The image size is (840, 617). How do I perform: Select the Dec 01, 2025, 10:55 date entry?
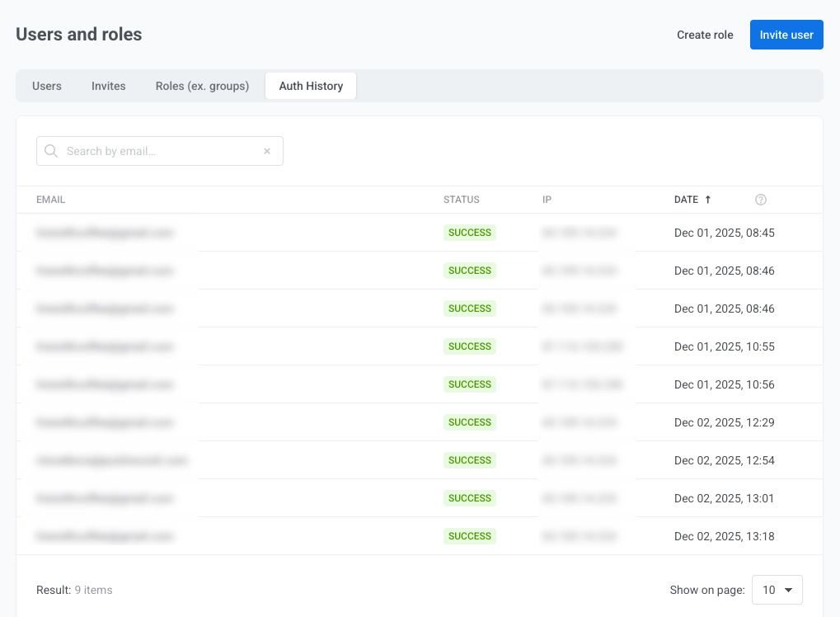pos(724,346)
